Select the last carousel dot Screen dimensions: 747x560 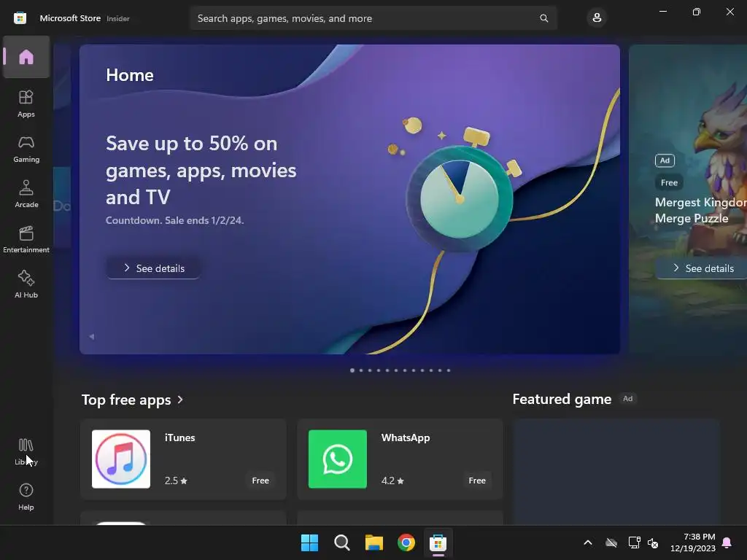(x=449, y=370)
